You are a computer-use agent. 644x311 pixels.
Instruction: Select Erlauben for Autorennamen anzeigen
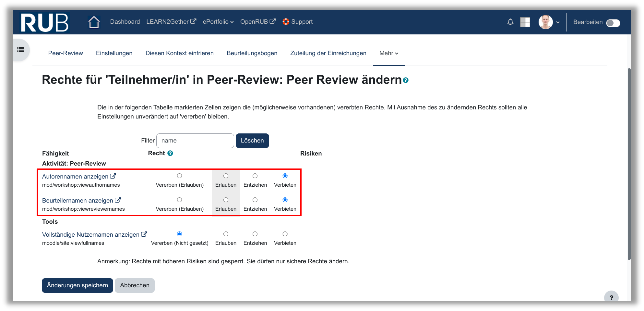[x=226, y=176]
